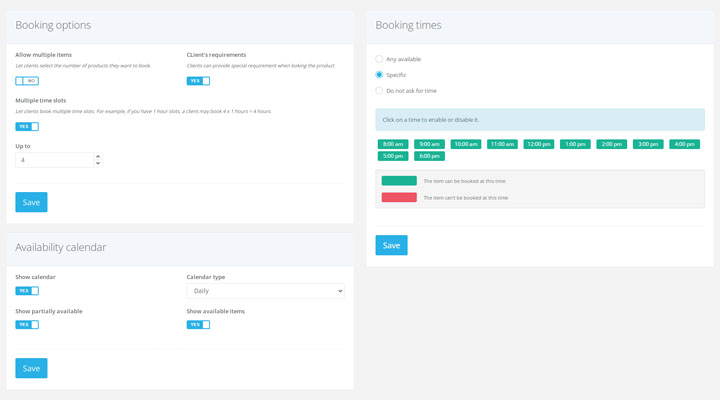Disable the Client's requirements toggle
This screenshot has height=400, width=720.
(x=198, y=81)
